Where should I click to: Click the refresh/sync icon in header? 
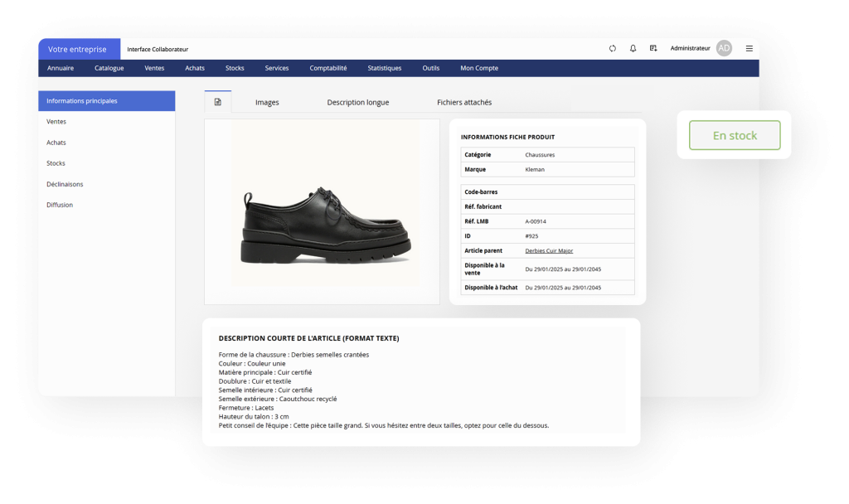[613, 49]
